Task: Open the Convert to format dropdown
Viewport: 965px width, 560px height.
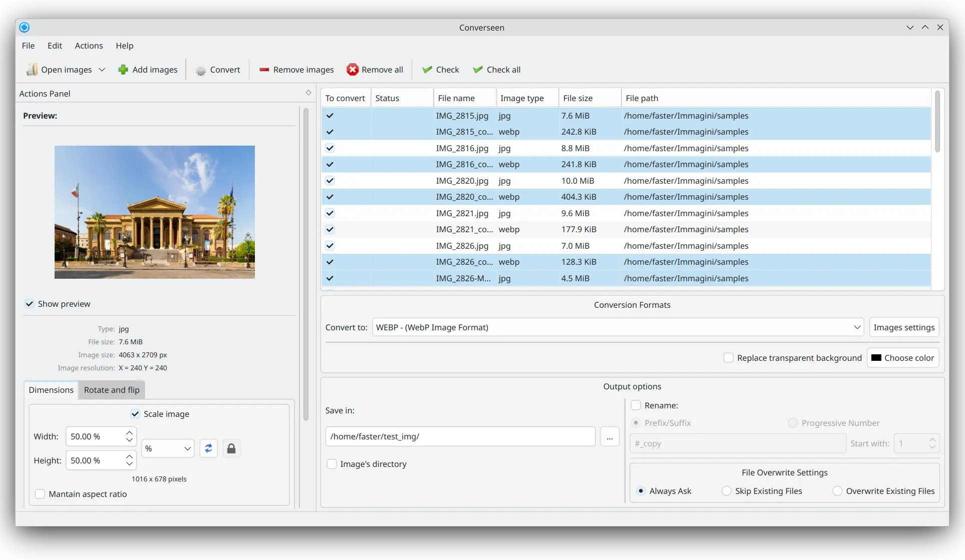Action: (617, 327)
